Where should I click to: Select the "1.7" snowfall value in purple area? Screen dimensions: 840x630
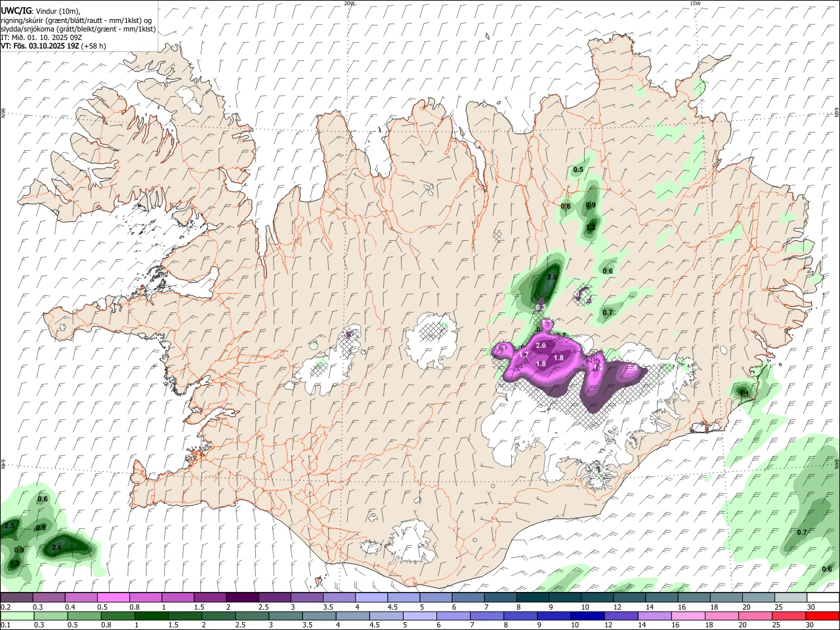pos(524,354)
